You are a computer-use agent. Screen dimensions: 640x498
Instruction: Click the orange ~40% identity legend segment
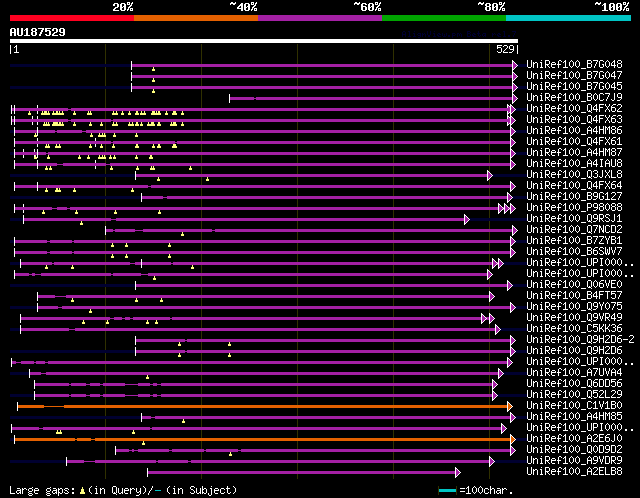[x=196, y=18]
